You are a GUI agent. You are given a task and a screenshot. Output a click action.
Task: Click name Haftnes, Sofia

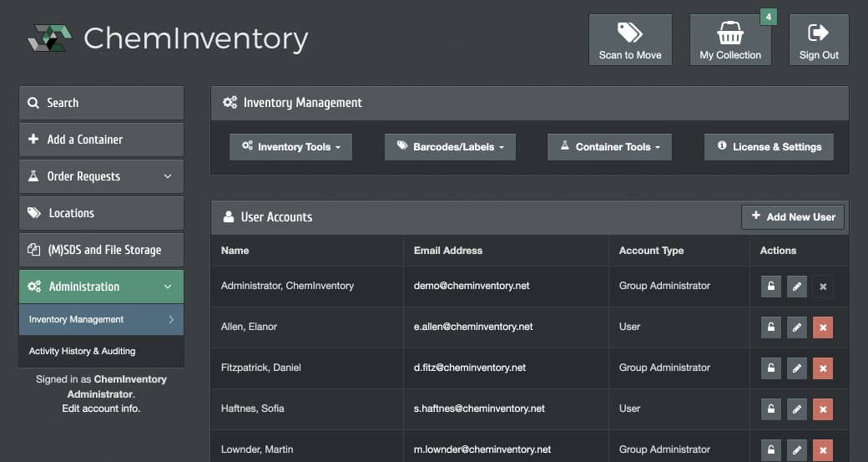point(252,409)
